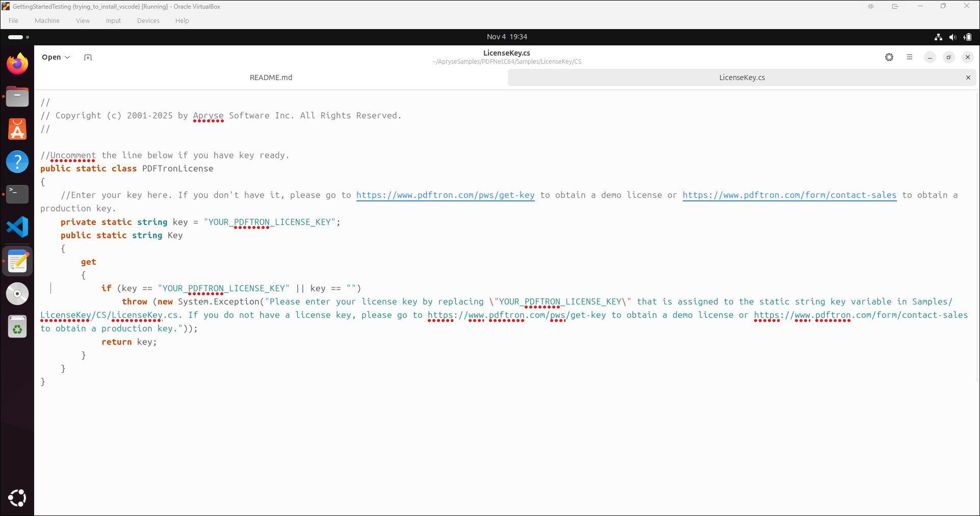The width and height of the screenshot is (980, 516).
Task: Switch to the README.md tab
Action: (271, 77)
